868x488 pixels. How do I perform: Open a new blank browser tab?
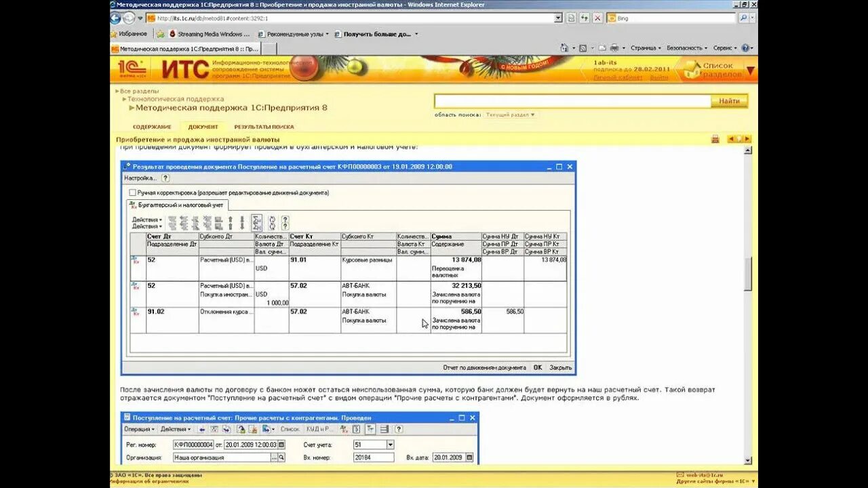click(x=269, y=49)
